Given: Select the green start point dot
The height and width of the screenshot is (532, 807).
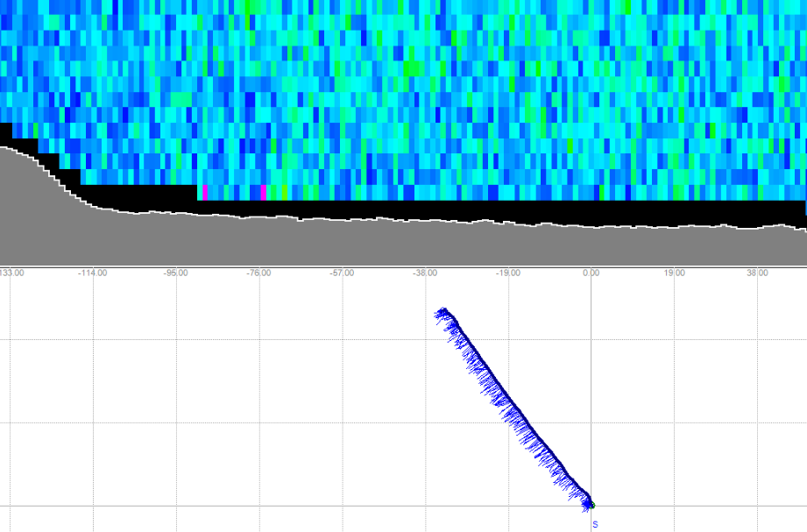Looking at the screenshot, I should click(591, 505).
